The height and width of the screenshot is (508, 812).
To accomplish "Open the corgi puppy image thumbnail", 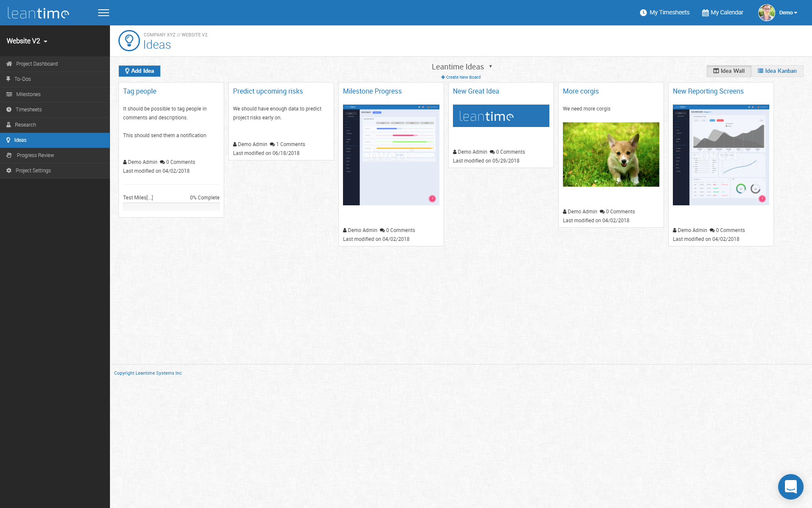I will click(x=611, y=155).
